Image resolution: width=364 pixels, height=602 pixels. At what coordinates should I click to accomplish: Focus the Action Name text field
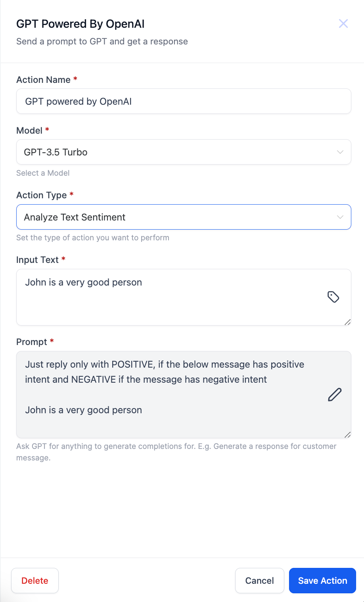(x=184, y=102)
